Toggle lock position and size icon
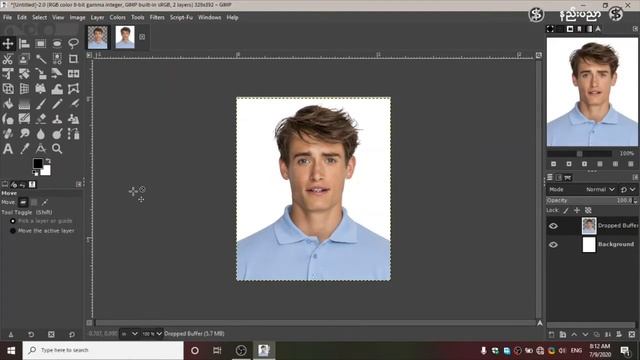640x360 pixels. click(577, 210)
